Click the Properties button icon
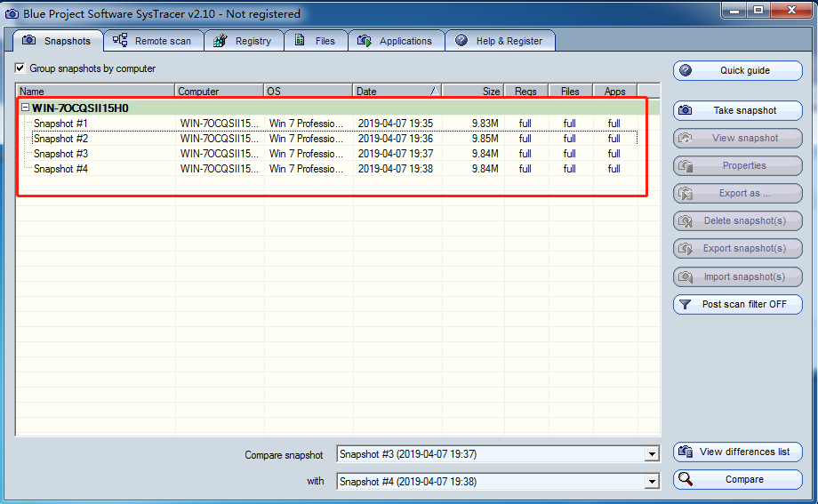Viewport: 818px width, 504px height. coord(686,166)
